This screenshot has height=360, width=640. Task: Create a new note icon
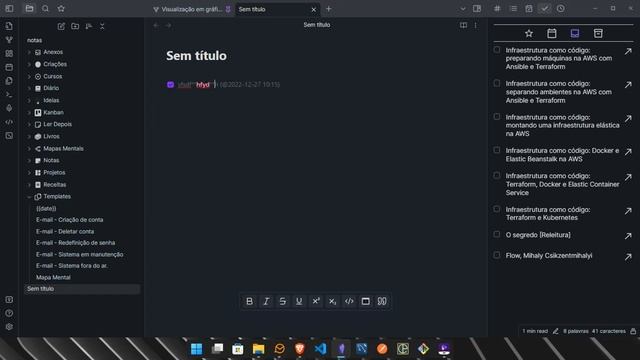click(61, 26)
